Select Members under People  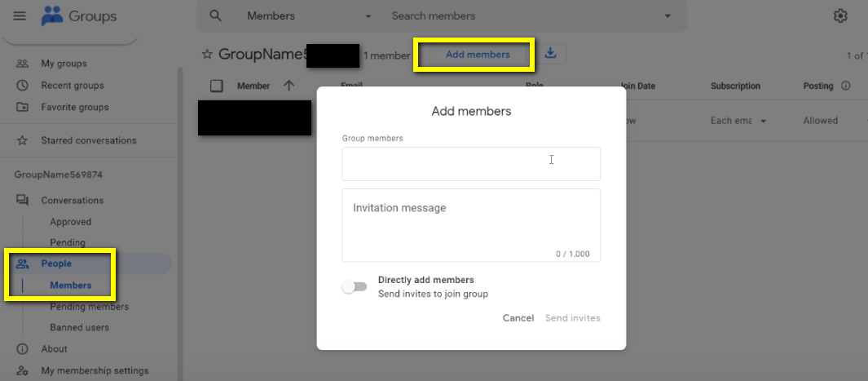coord(70,286)
